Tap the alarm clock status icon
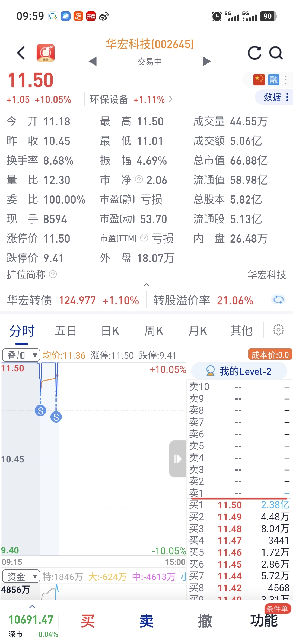Viewport: 293px width, 644px height. tap(216, 16)
